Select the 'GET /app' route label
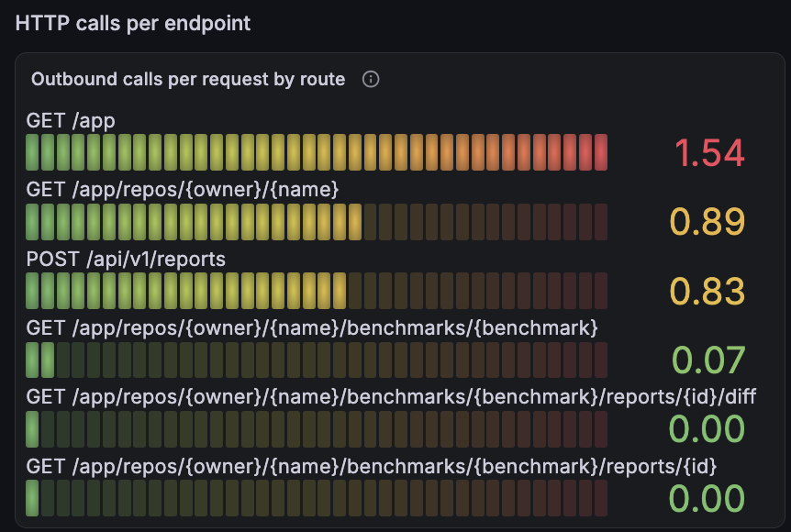 point(71,121)
